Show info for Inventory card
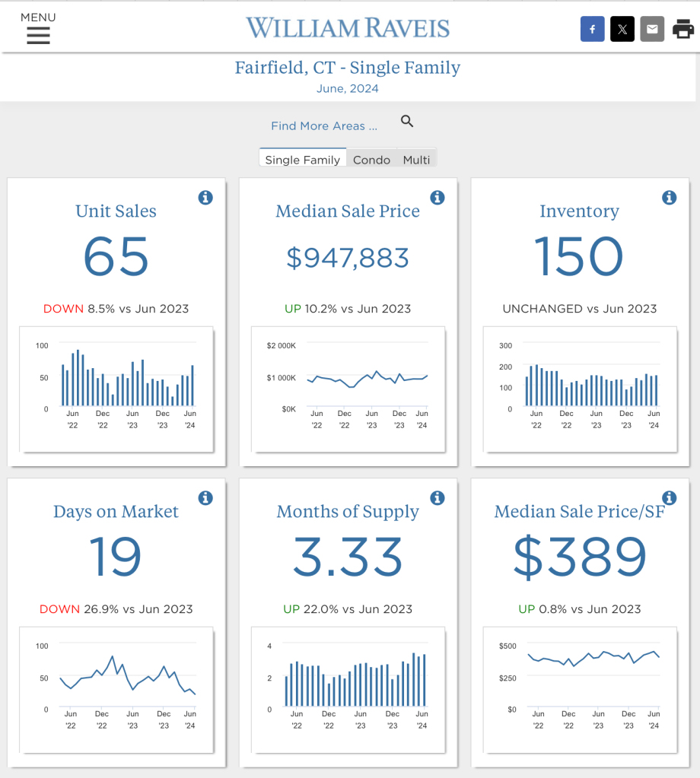Screen dimensions: 700x778 pos(670,198)
